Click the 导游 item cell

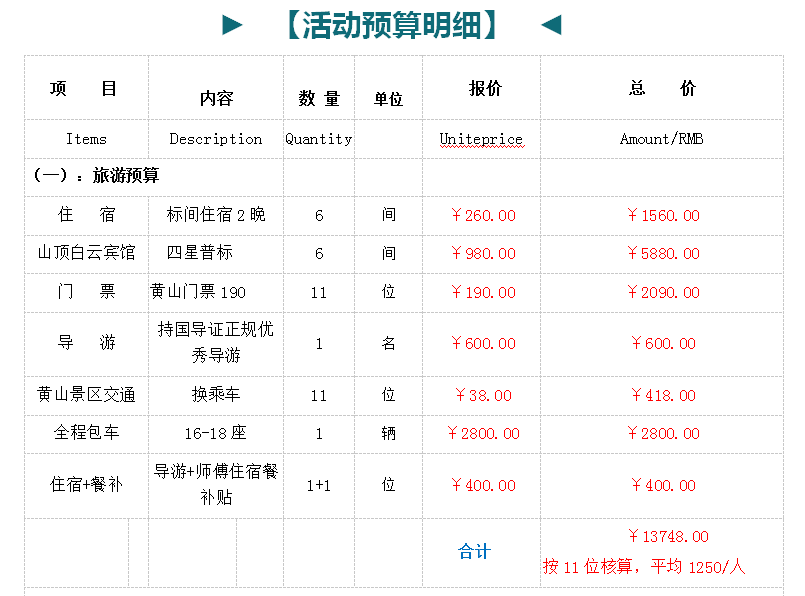pos(86,342)
